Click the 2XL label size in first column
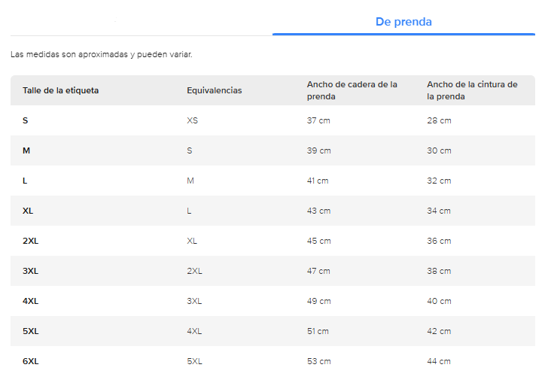548x392 pixels. (31, 241)
